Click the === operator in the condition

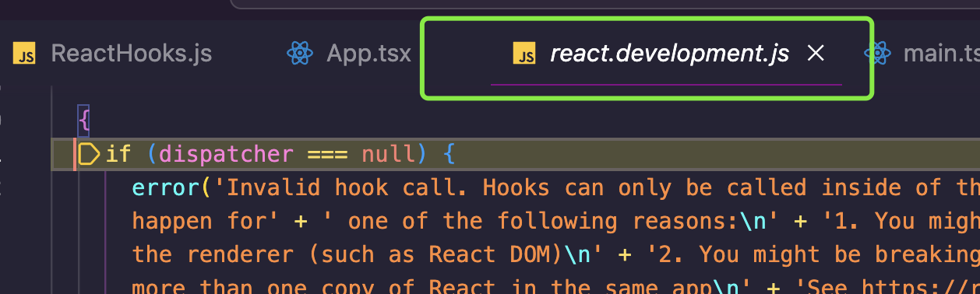328,154
